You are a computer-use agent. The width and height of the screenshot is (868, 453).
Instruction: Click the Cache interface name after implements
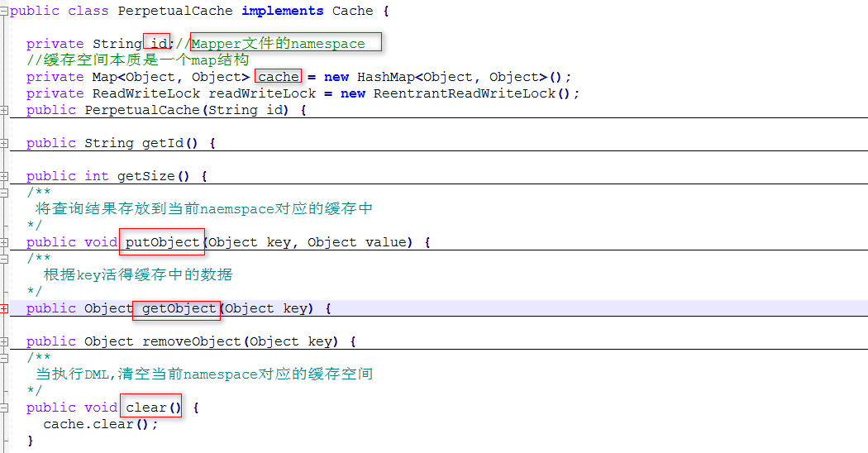[353, 11]
